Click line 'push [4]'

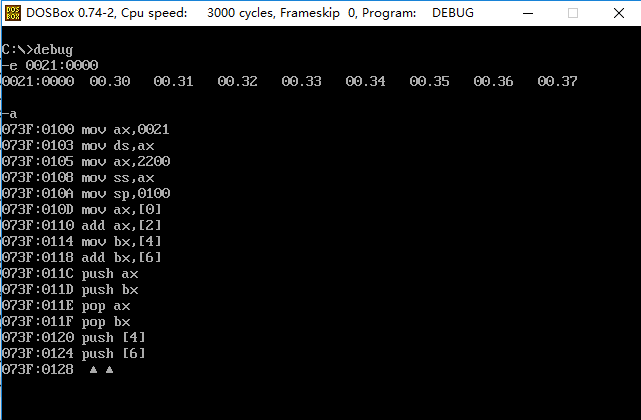[x=74, y=337]
